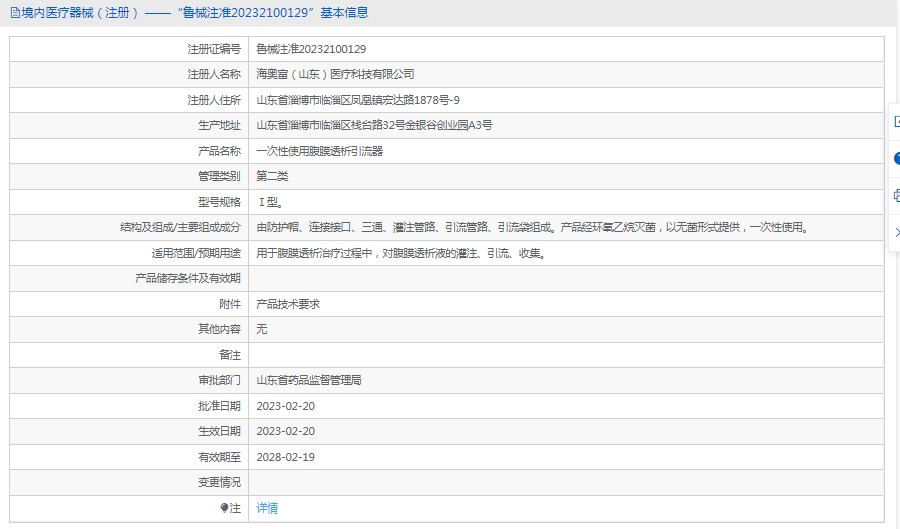Click expiry date 2028-02-19

[285, 457]
